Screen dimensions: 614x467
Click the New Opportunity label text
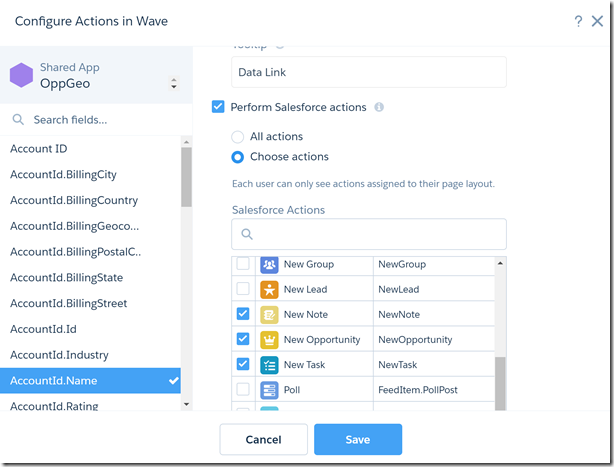[x=322, y=339]
